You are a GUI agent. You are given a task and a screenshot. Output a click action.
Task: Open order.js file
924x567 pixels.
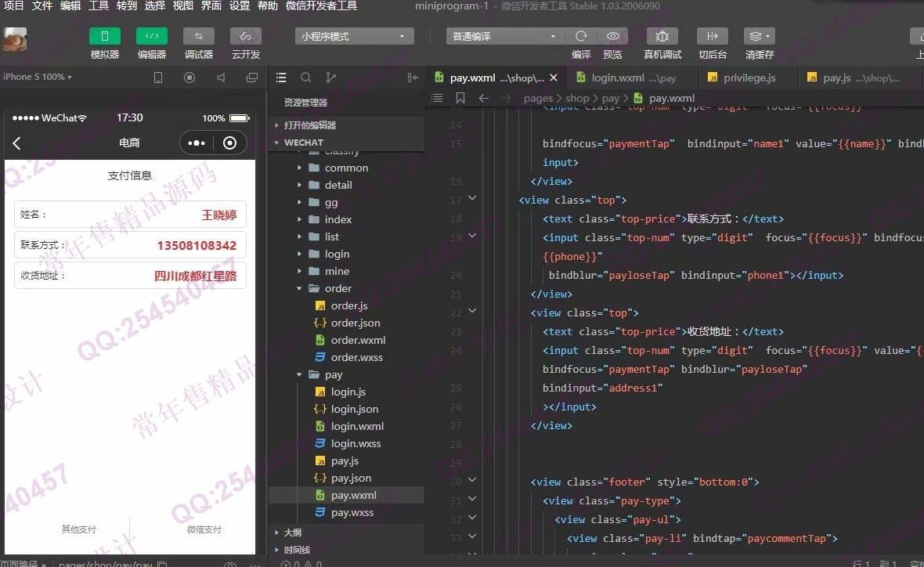point(346,305)
